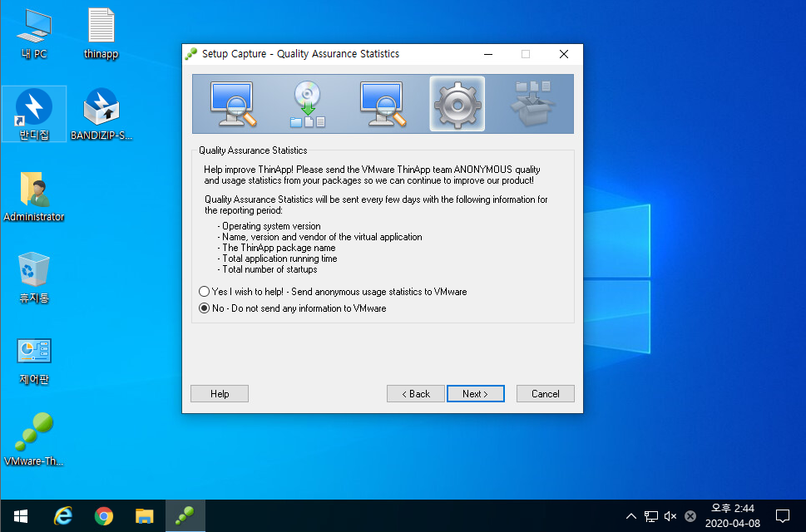Click 'Operating system version' list line

(269, 226)
